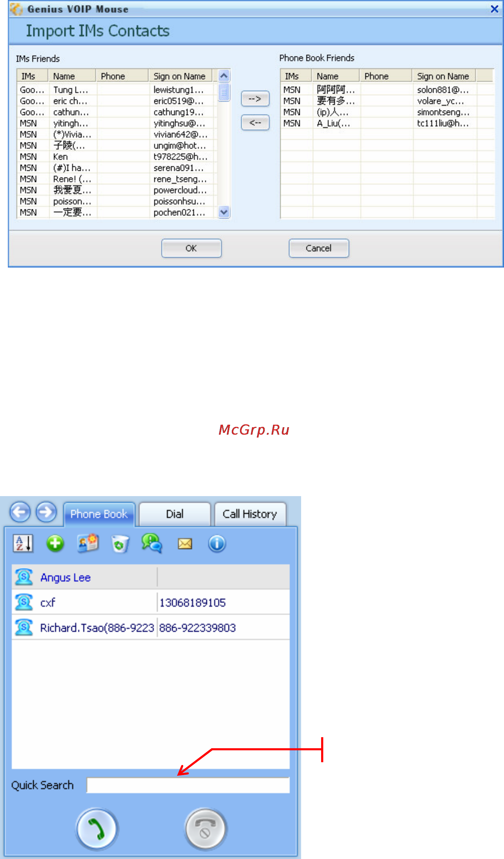504x859 pixels.
Task: Select the cathun... contact row
Action: click(x=117, y=112)
